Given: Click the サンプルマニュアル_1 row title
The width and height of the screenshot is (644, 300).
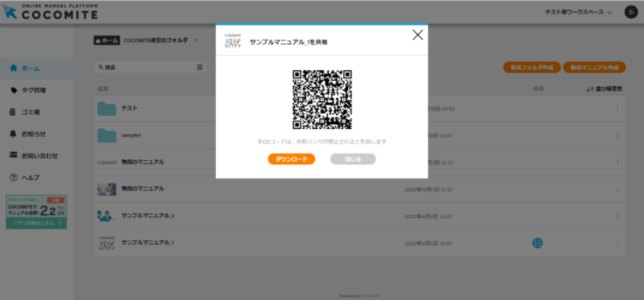Looking at the screenshot, I should click(148, 243).
